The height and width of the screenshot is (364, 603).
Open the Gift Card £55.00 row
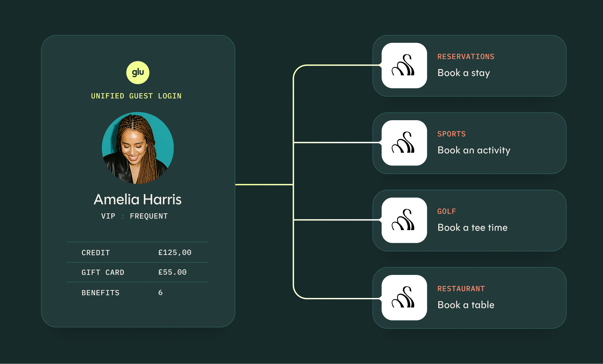click(137, 273)
